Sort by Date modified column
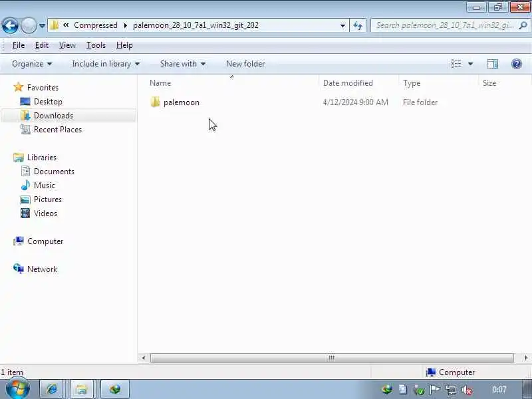This screenshot has width=532, height=399. pyautogui.click(x=348, y=83)
